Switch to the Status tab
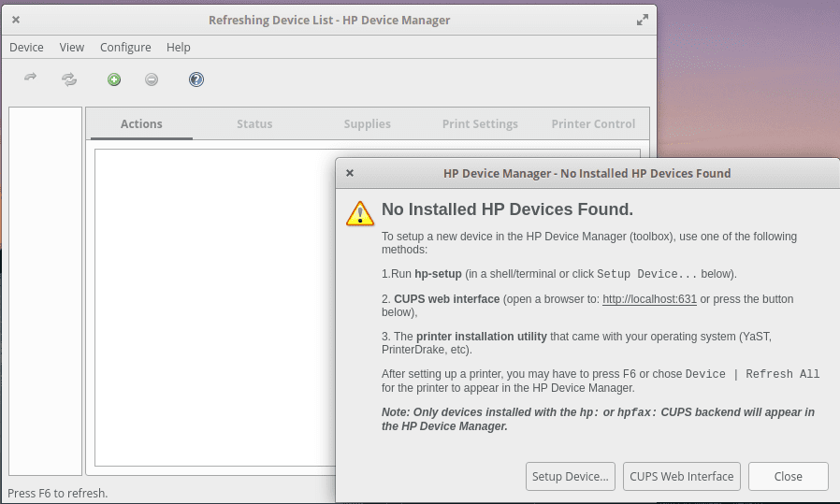840x504 pixels. pyautogui.click(x=254, y=123)
